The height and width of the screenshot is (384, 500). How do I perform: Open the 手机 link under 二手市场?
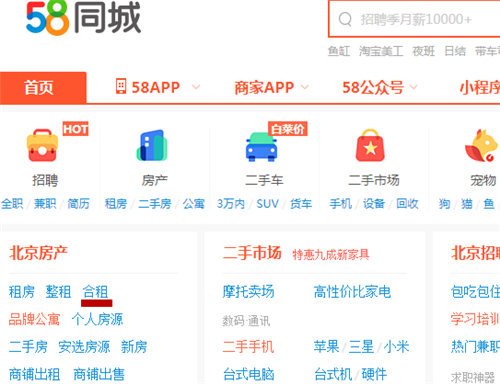(341, 204)
